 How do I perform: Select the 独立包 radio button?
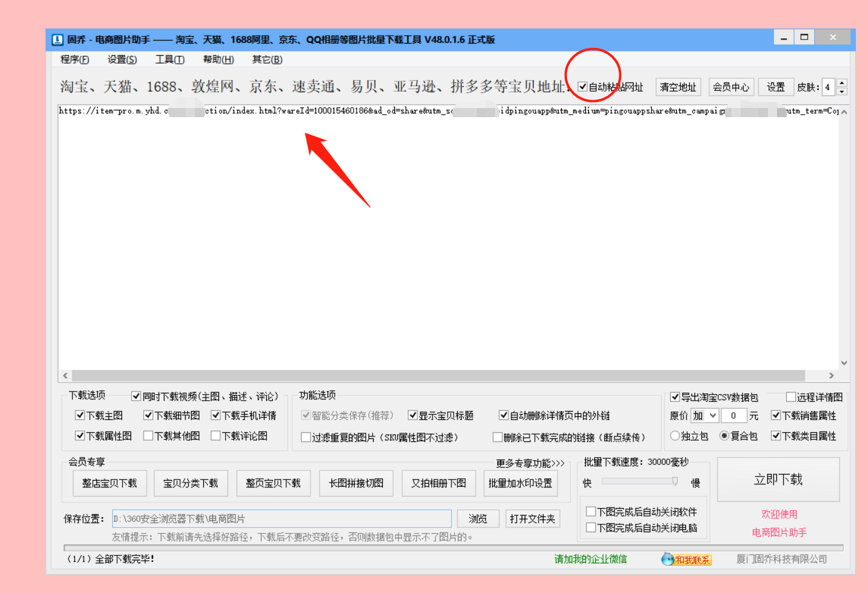[675, 436]
